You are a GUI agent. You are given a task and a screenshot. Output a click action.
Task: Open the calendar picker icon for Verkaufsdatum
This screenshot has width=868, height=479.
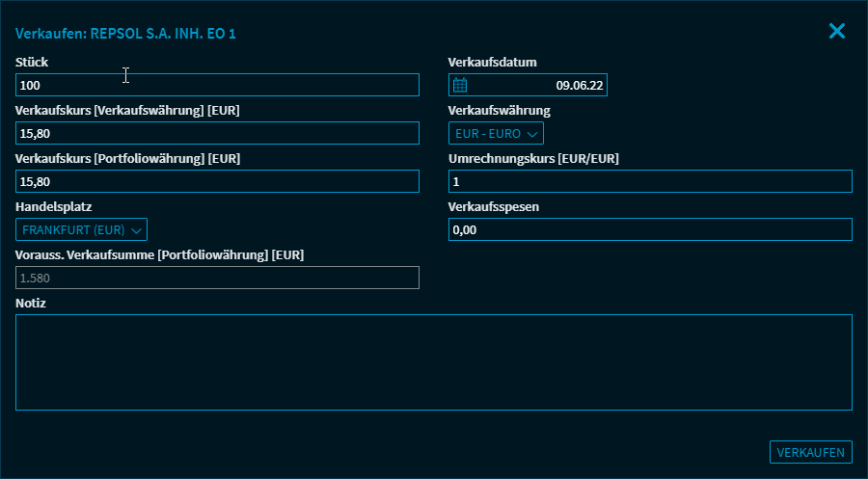point(460,85)
